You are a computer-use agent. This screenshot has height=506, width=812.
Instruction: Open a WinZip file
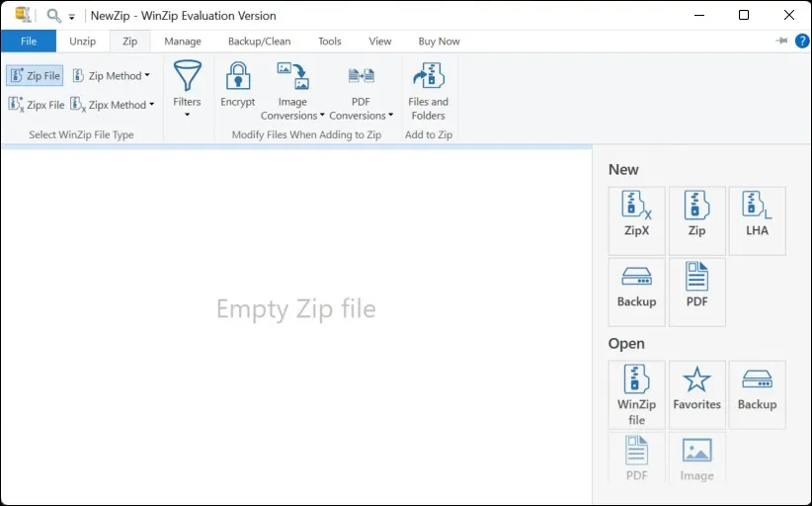[636, 394]
